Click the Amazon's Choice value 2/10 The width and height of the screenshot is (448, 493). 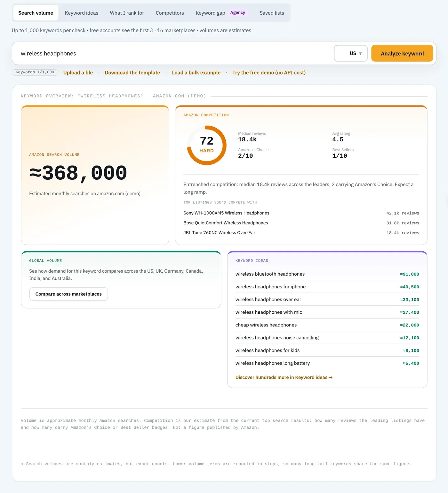(x=245, y=156)
